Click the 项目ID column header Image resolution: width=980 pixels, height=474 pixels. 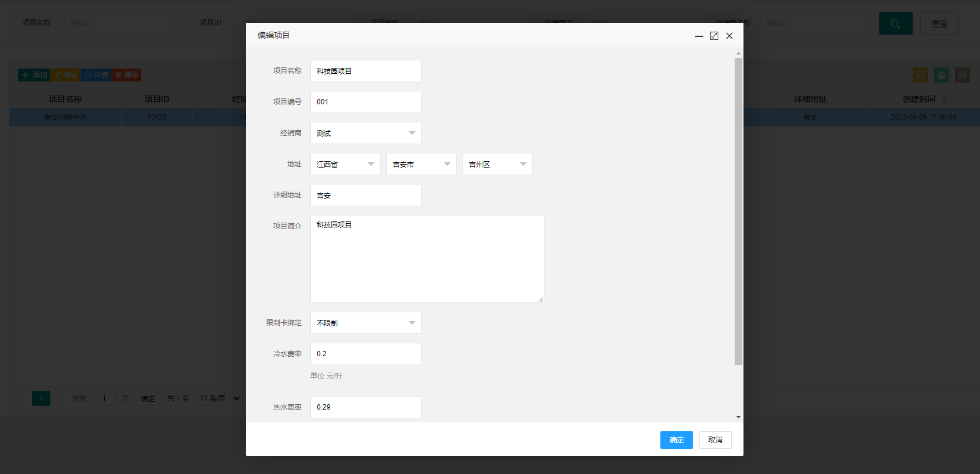tap(157, 99)
